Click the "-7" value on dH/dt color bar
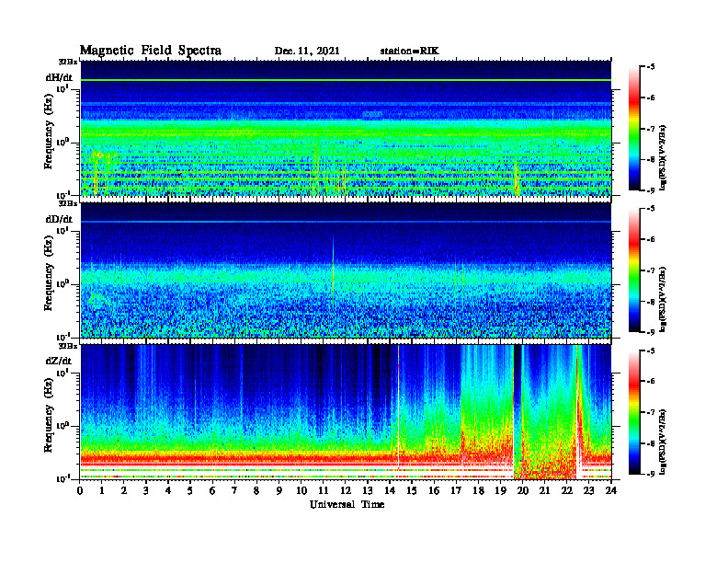The width and height of the screenshot is (728, 563). 651,129
